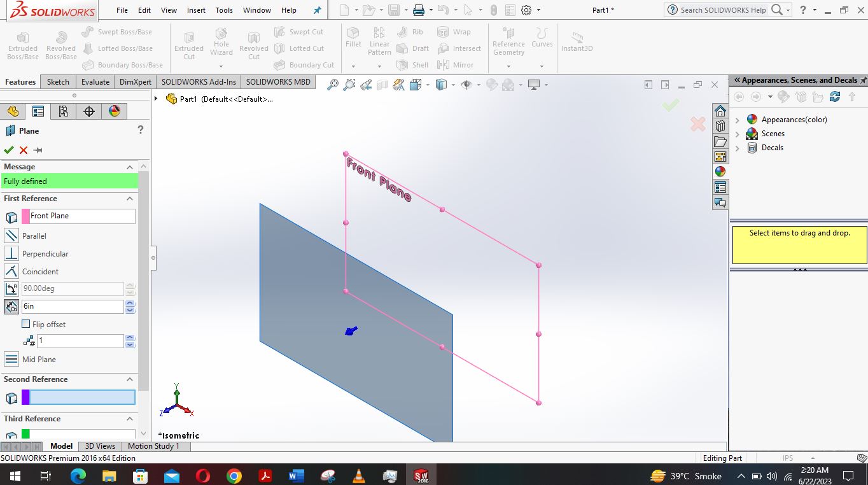Toggle Coincident constraint option
868x485 pixels.
click(x=11, y=271)
